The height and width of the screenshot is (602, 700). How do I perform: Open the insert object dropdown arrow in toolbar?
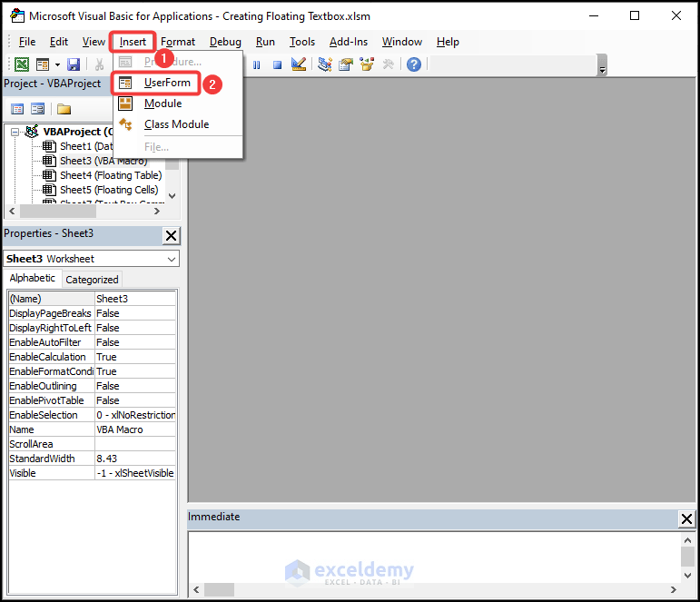coord(57,64)
